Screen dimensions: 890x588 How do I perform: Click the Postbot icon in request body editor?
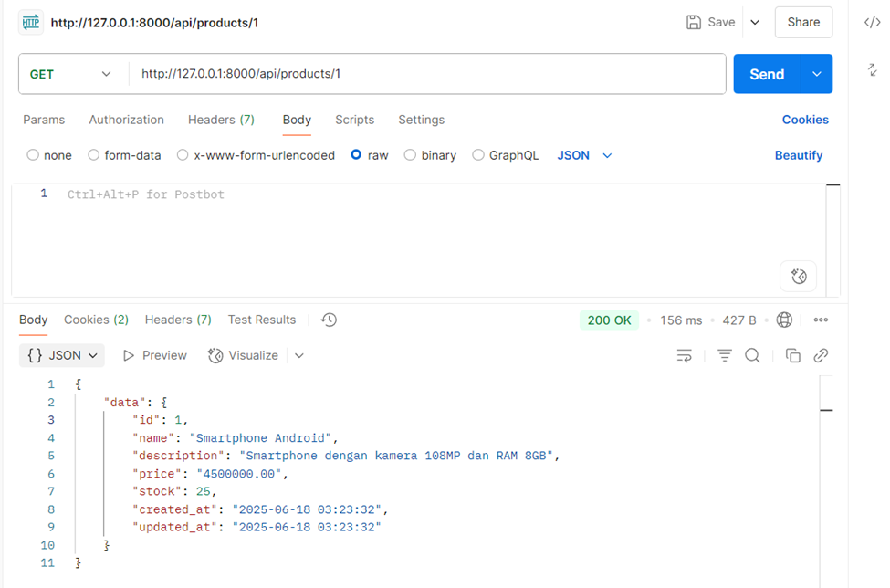(798, 276)
